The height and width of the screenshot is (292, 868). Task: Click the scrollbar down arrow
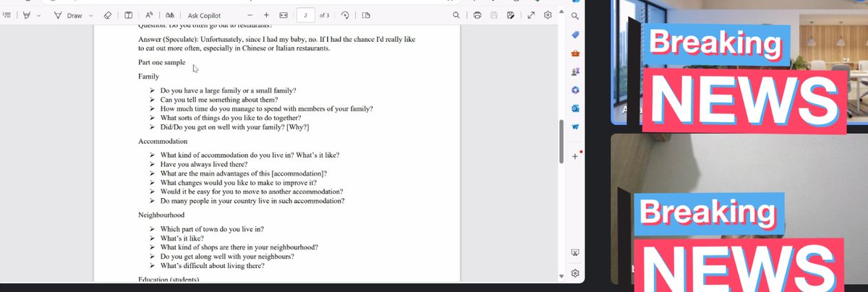561,276
